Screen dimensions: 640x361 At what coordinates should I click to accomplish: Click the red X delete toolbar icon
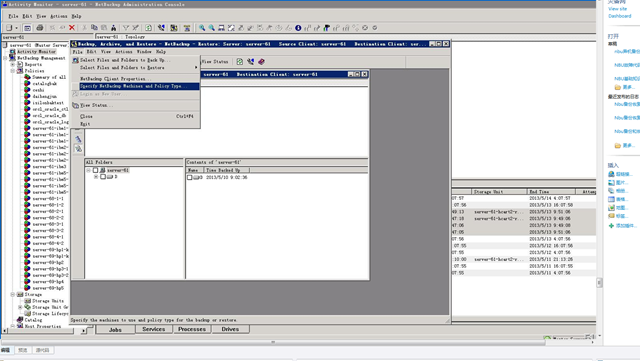(x=72, y=28)
